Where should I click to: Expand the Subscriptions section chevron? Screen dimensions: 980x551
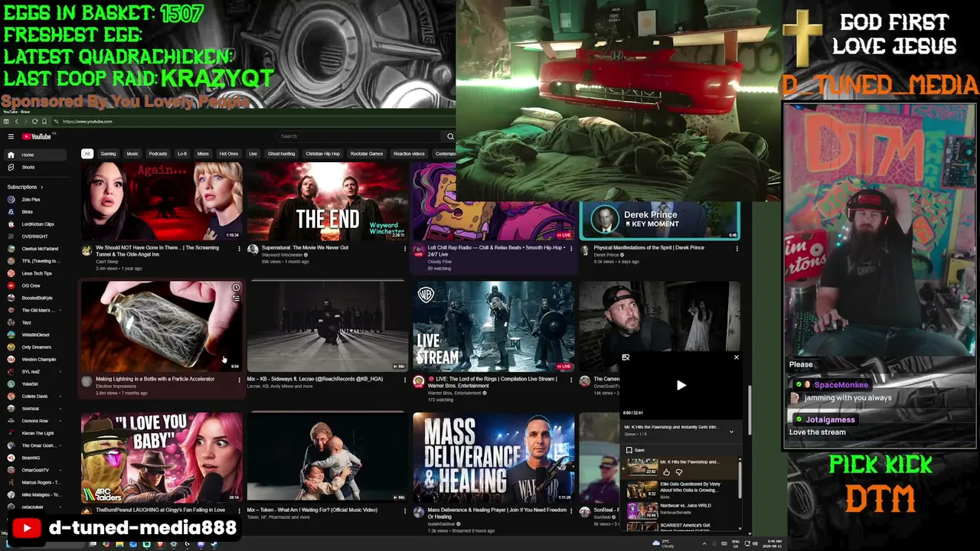pos(41,187)
